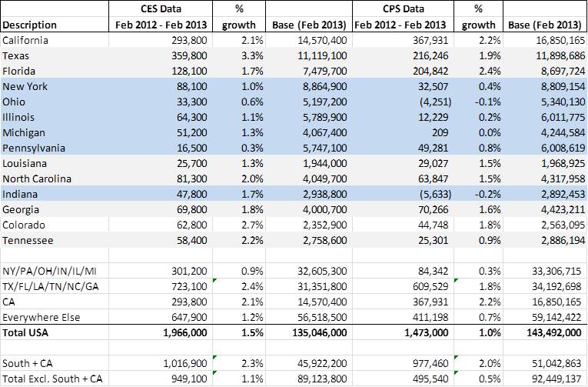Select the Total USA row label

coord(25,332)
